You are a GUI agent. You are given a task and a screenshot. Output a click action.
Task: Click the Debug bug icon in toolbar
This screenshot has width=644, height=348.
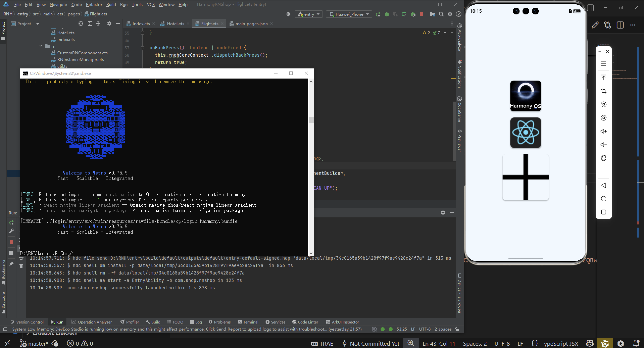click(x=386, y=14)
